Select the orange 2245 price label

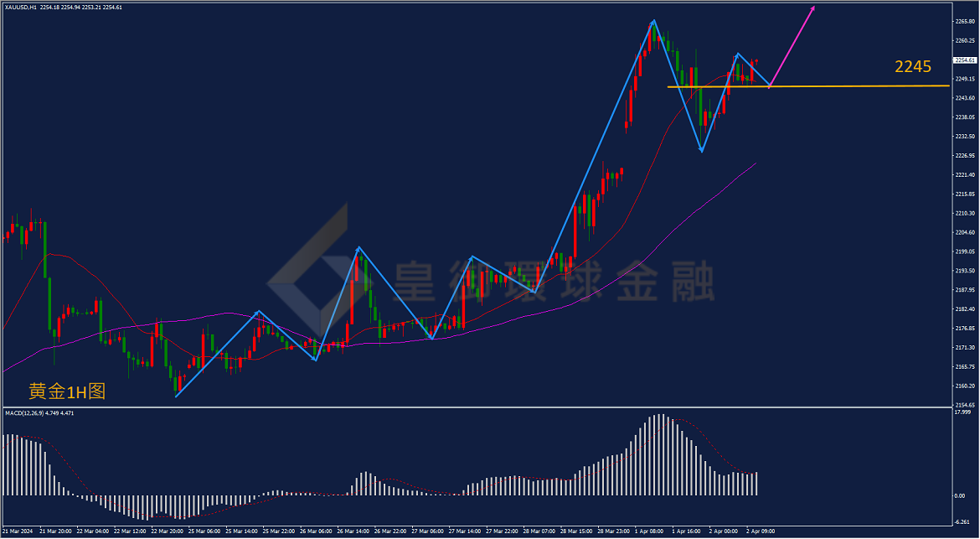pyautogui.click(x=913, y=66)
